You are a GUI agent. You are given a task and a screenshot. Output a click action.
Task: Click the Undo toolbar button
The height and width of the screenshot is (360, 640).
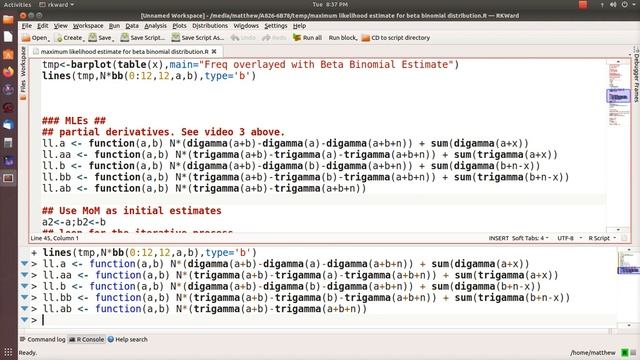[x=243, y=38]
